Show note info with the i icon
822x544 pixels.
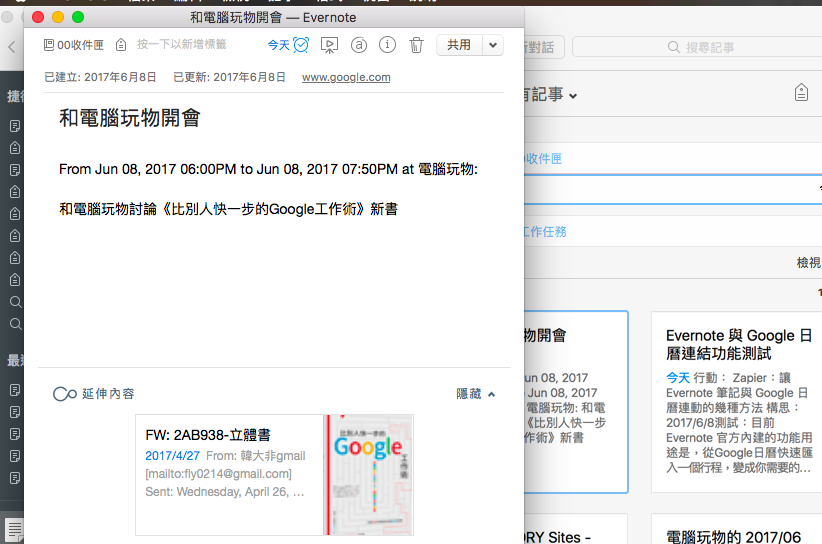(x=387, y=45)
